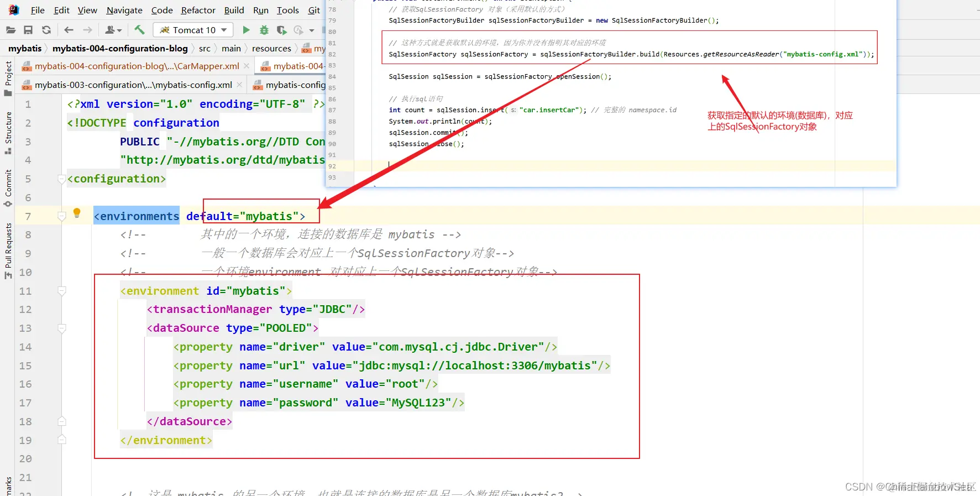Open the Code menu
980x496 pixels.
[162, 10]
